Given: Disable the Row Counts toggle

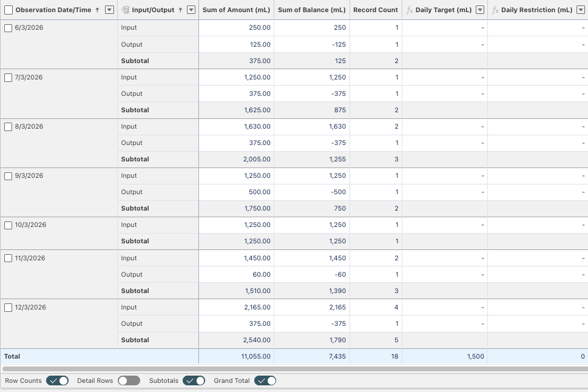Looking at the screenshot, I should pyautogui.click(x=56, y=380).
